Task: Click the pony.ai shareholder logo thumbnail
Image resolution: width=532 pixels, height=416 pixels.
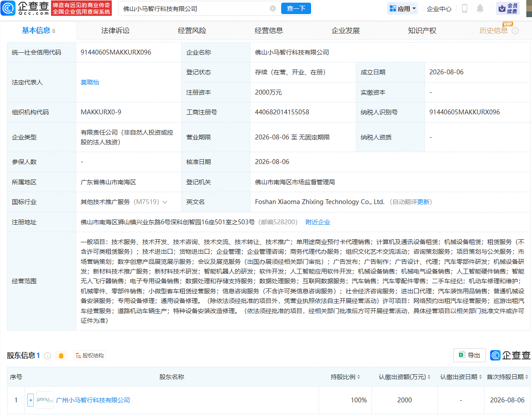Action: click(45, 400)
